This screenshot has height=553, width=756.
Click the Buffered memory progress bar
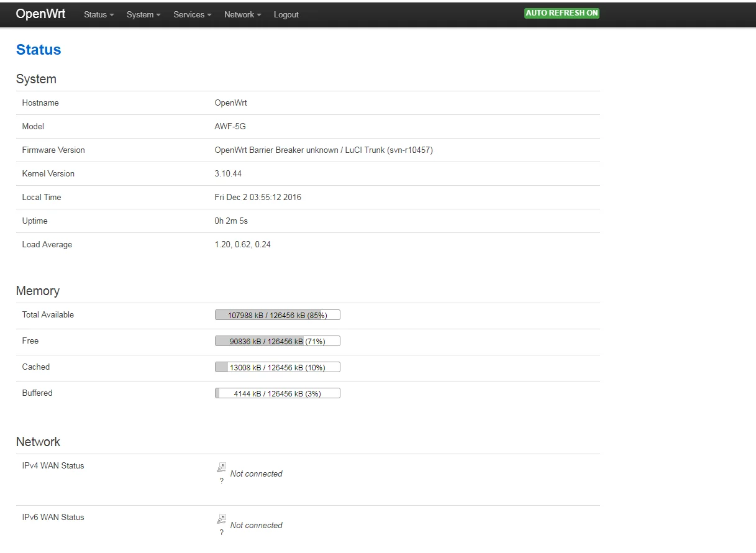pyautogui.click(x=278, y=393)
